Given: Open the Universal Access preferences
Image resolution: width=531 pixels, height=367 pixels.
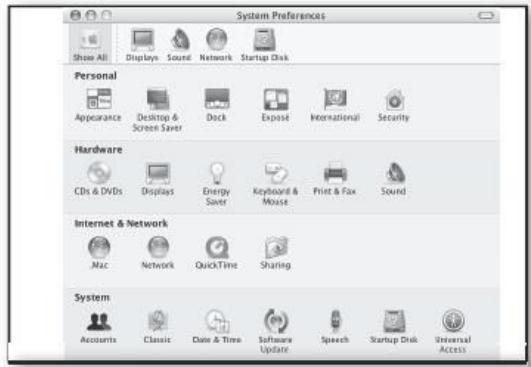Looking at the screenshot, I should (453, 331).
